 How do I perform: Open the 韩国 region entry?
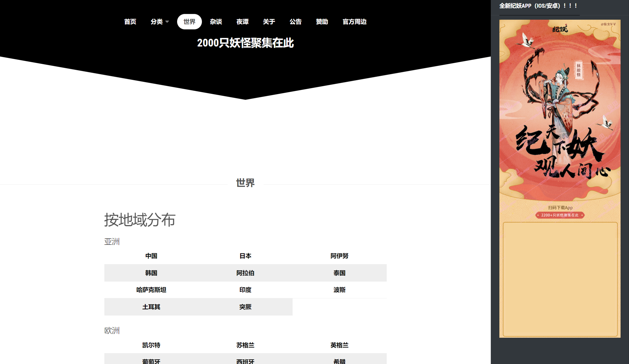coord(151,273)
